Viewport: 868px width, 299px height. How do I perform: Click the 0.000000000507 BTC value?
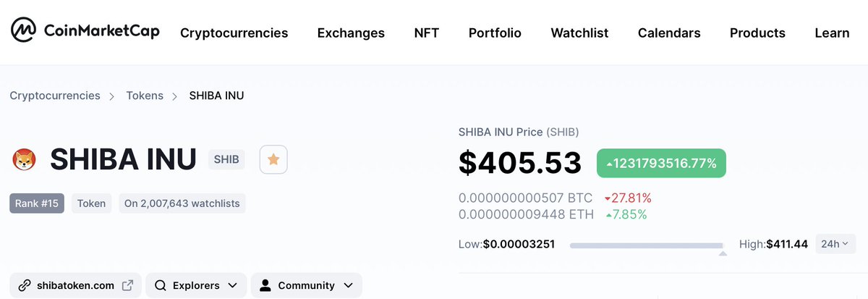[526, 198]
